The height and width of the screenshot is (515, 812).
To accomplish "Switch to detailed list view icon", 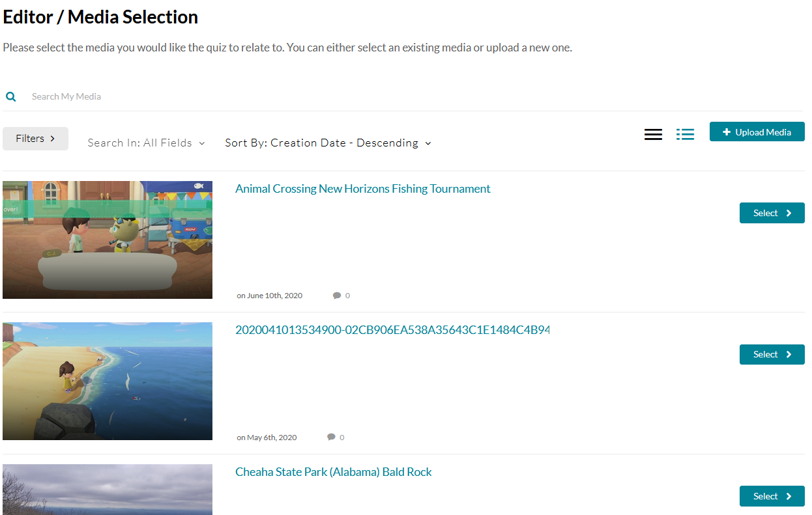I will pyautogui.click(x=685, y=134).
